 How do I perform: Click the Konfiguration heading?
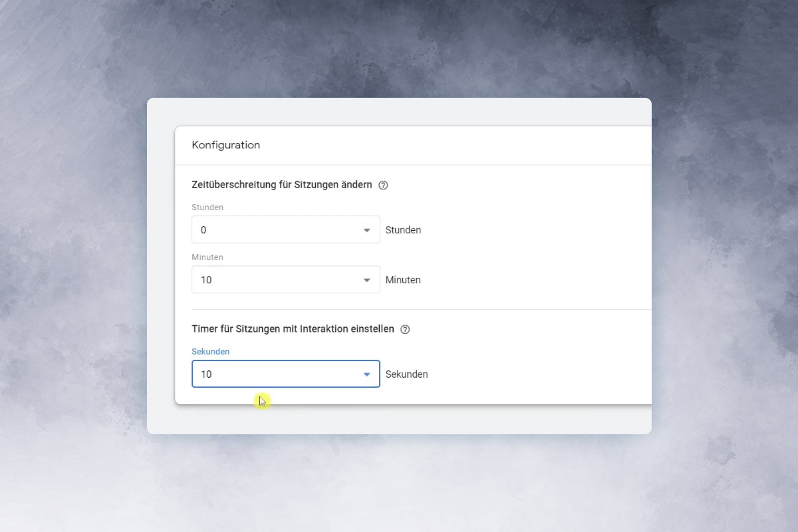[225, 145]
